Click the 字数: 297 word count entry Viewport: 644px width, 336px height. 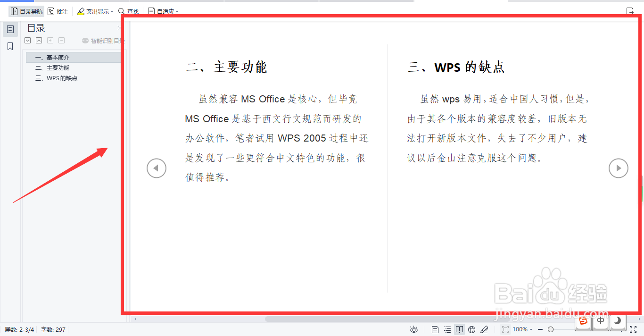(53, 329)
